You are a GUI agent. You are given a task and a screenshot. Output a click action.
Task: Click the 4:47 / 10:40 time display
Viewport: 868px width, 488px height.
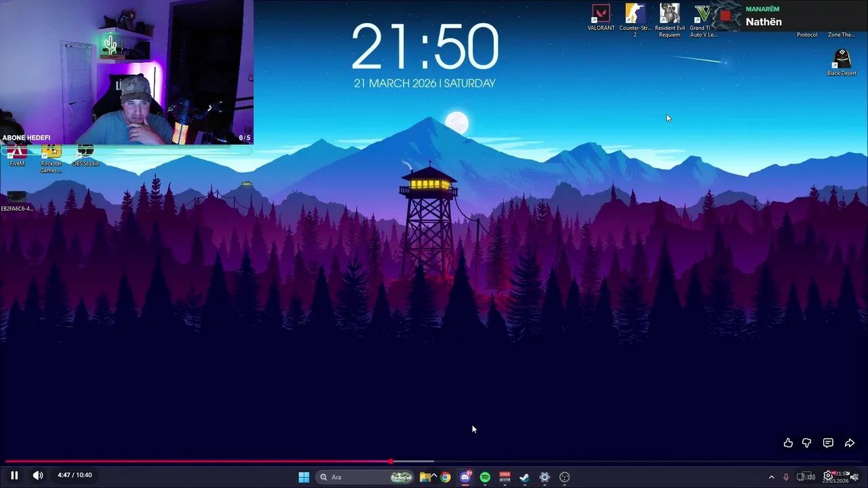tap(75, 475)
